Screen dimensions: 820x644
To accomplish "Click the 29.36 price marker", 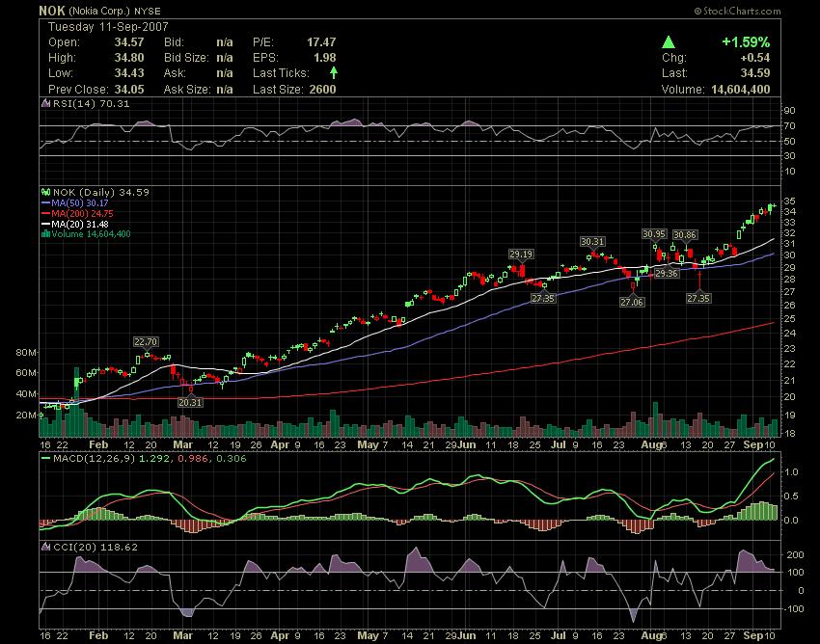I will coord(667,273).
